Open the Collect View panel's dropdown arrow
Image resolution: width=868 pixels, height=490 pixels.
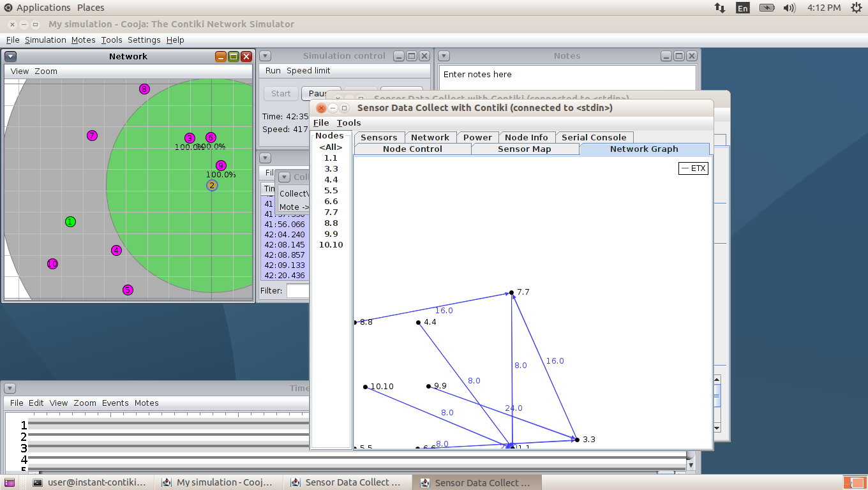tap(285, 177)
